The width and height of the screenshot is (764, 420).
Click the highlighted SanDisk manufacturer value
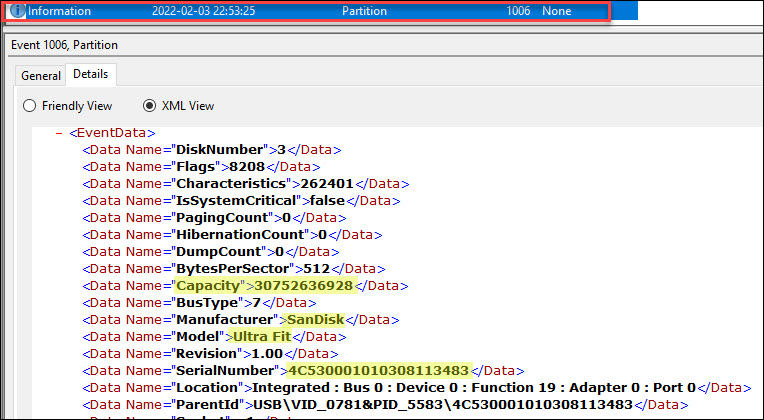tap(315, 320)
